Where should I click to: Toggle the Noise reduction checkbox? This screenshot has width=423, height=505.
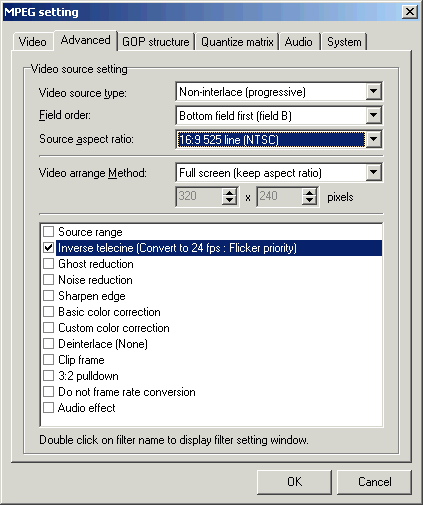(49, 279)
